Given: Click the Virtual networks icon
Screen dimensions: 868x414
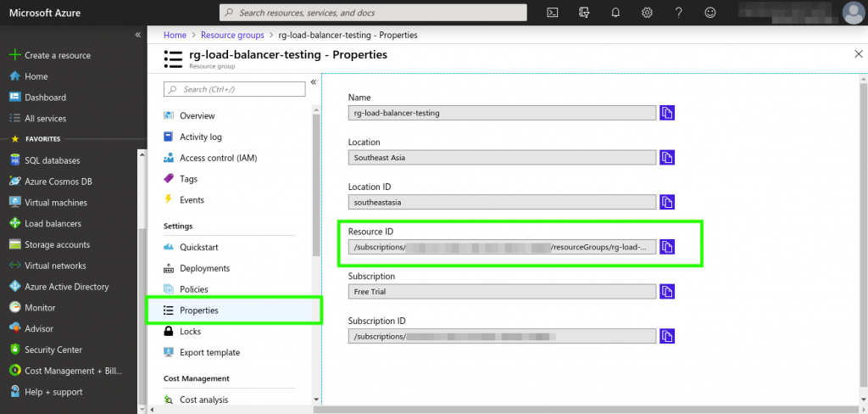Looking at the screenshot, I should 15,266.
